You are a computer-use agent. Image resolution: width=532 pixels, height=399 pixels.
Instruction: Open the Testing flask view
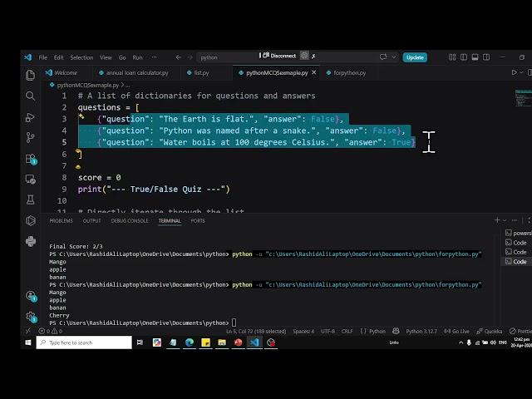pos(30,199)
